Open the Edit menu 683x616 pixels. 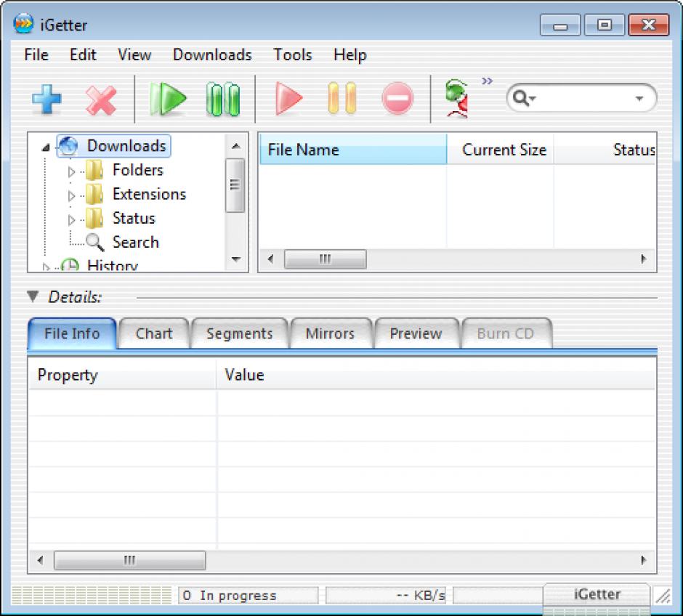(x=83, y=55)
